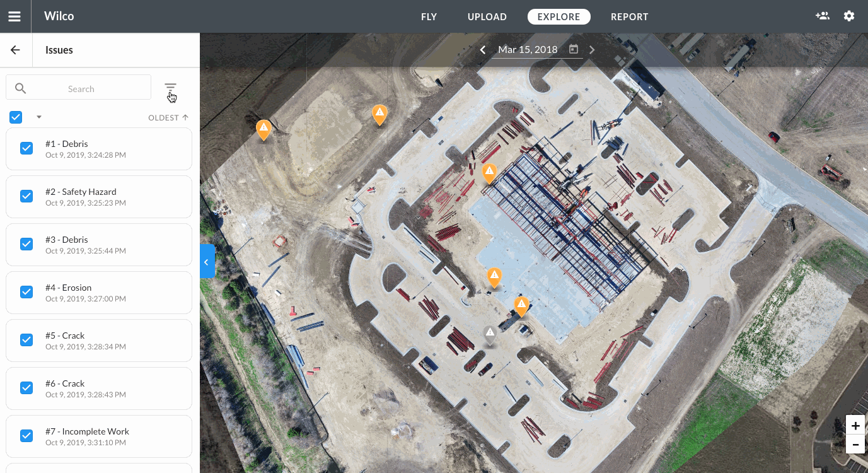The width and height of the screenshot is (868, 473).
Task: Click timestamp Oct 9, 2019, 3:25:44 PM
Action: click(x=86, y=251)
